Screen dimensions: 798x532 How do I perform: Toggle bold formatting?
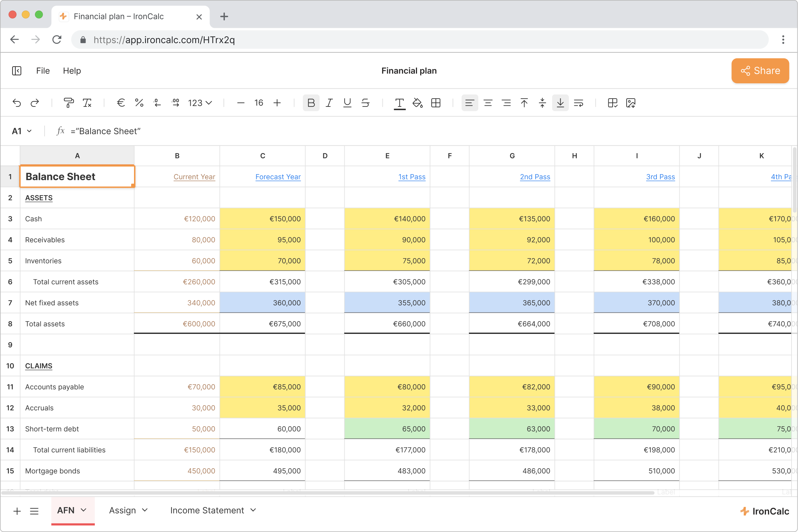click(x=311, y=103)
